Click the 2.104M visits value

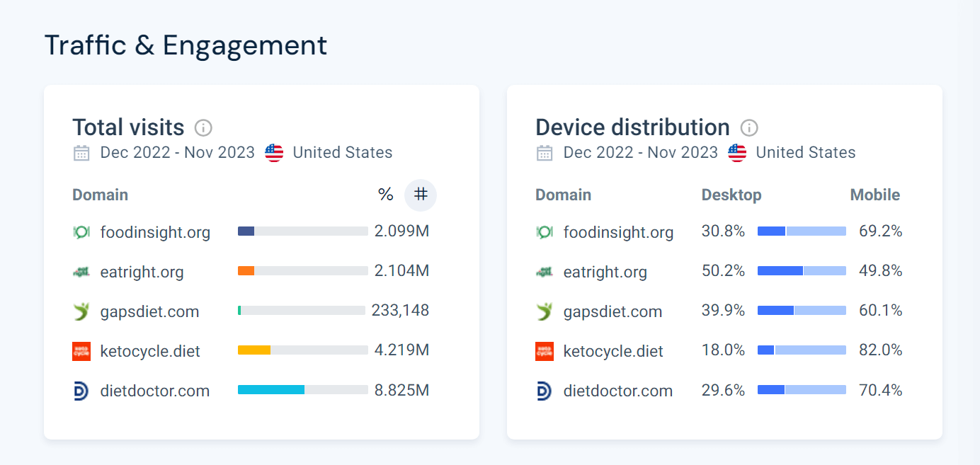point(401,271)
